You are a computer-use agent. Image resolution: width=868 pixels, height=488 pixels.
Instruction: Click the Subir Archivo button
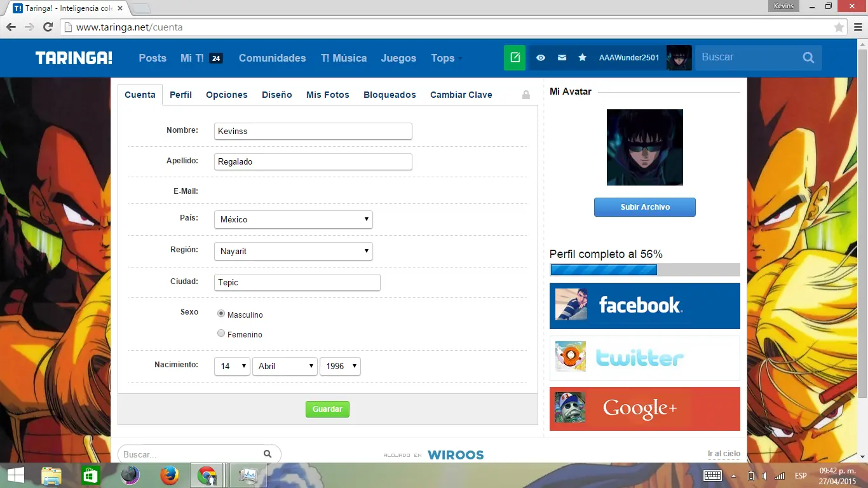[x=645, y=207]
